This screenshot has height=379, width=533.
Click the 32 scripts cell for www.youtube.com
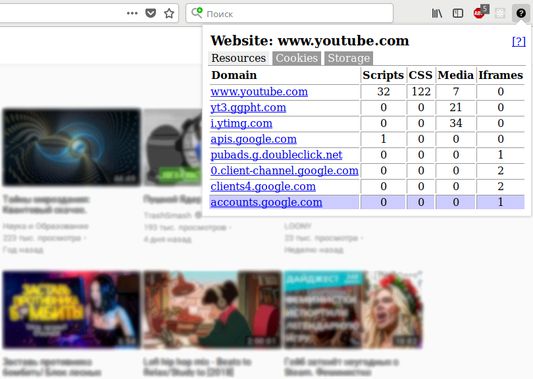click(x=383, y=92)
